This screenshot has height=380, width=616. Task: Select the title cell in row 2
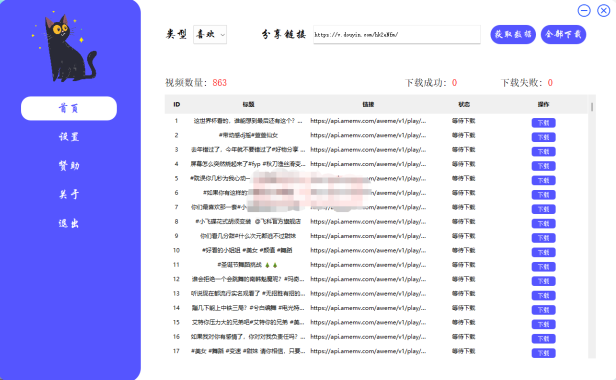248,135
